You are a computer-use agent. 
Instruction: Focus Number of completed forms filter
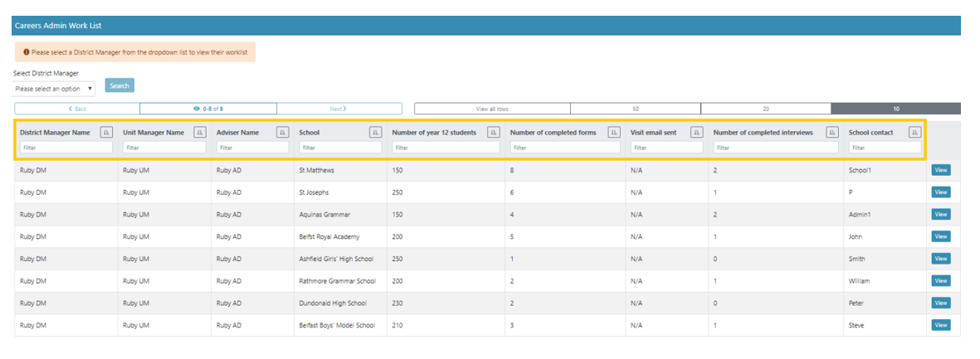566,148
